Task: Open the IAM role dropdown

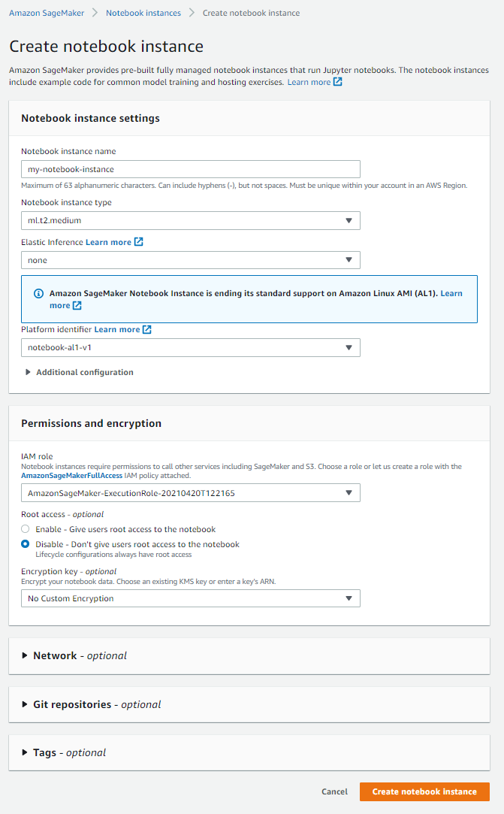Action: click(x=191, y=493)
